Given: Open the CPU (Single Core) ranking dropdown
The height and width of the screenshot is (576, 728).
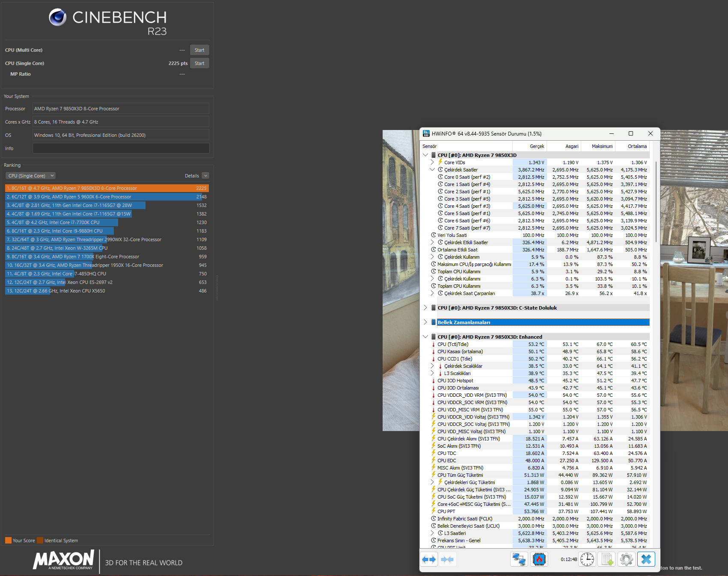Looking at the screenshot, I should (x=31, y=176).
